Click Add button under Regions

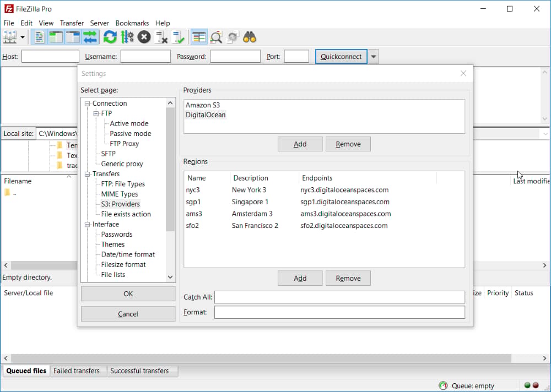coord(300,278)
